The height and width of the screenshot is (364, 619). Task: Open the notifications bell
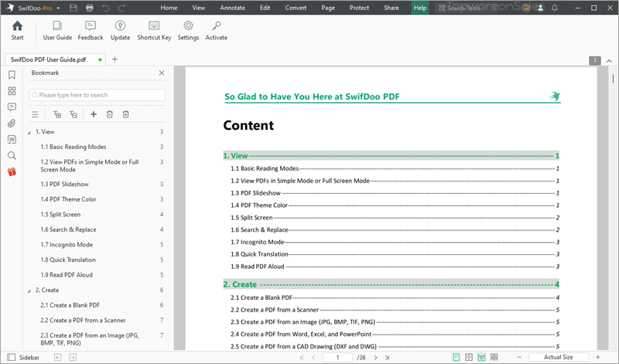555,8
